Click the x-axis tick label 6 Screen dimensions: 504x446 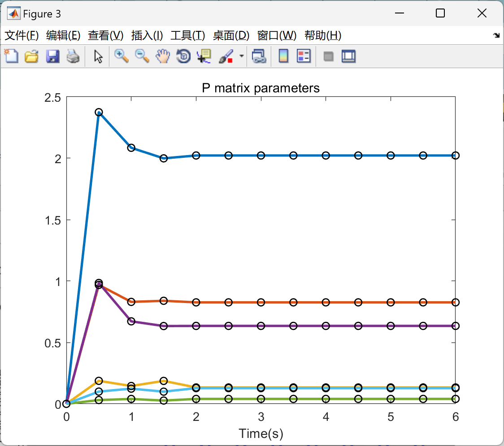point(456,417)
